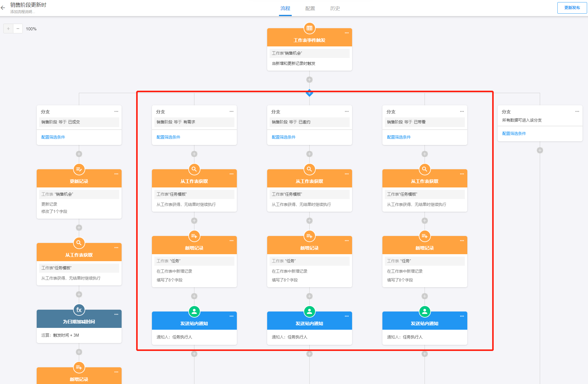Click the fx date calculation icon

coord(79,310)
